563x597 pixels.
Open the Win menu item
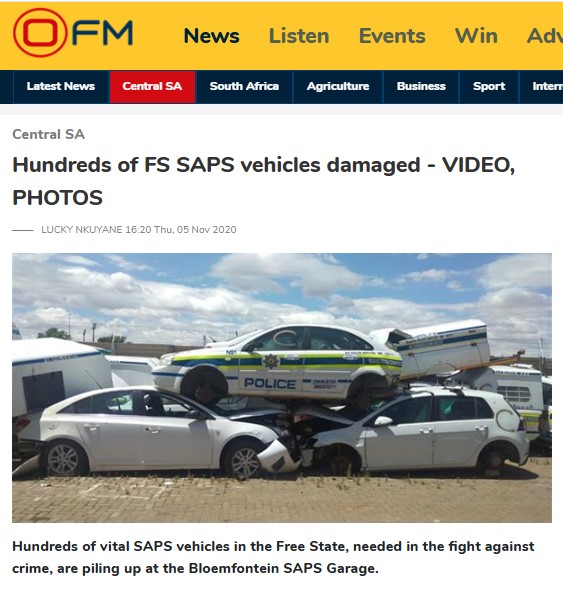476,36
